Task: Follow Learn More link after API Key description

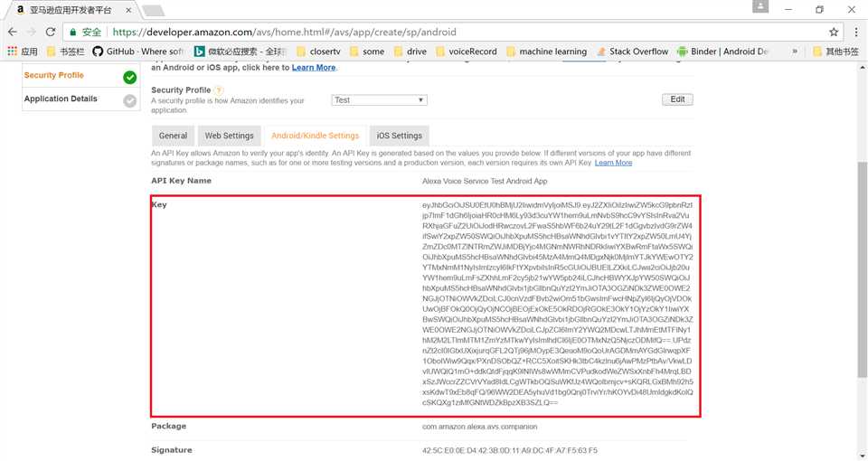Action: [613, 163]
